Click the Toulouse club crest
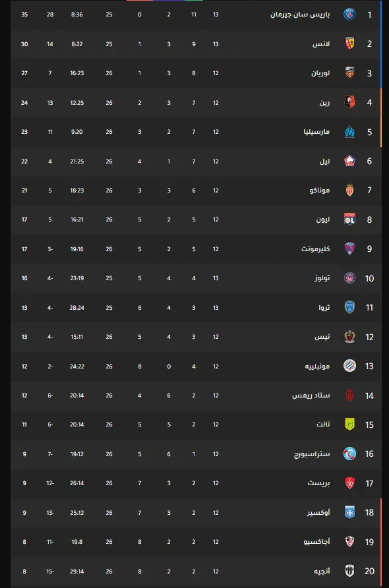Viewport: 389px width, 588px height. 349,278
